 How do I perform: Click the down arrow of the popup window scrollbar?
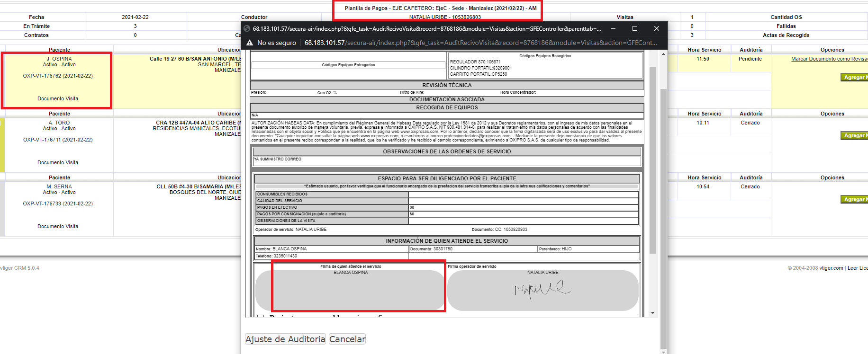[663, 351]
